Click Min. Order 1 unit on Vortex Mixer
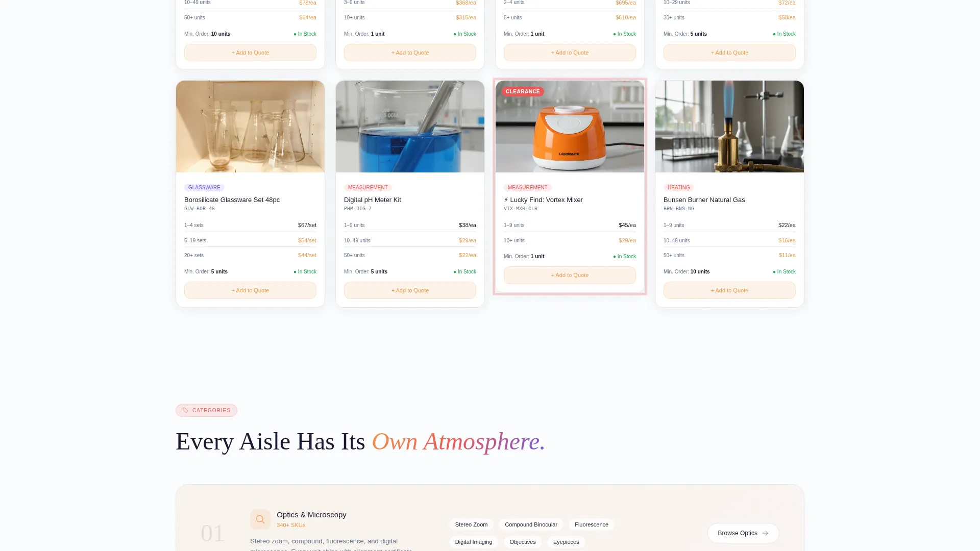Image resolution: width=980 pixels, height=551 pixels. 524,257
